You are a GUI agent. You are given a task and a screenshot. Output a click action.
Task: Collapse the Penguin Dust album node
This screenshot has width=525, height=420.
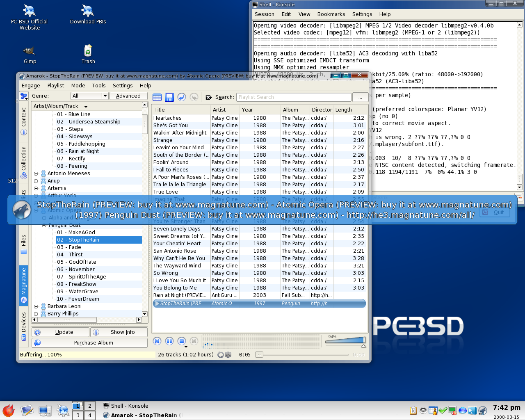pyautogui.click(x=44, y=225)
